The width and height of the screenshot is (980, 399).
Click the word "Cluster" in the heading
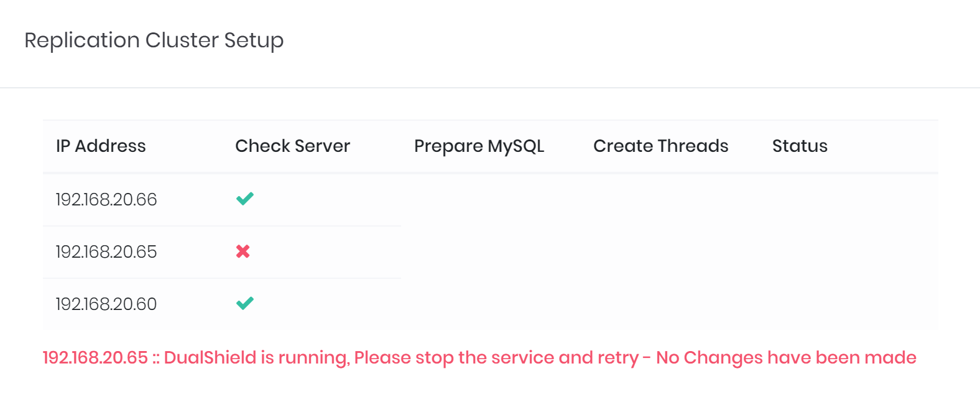[x=182, y=40]
